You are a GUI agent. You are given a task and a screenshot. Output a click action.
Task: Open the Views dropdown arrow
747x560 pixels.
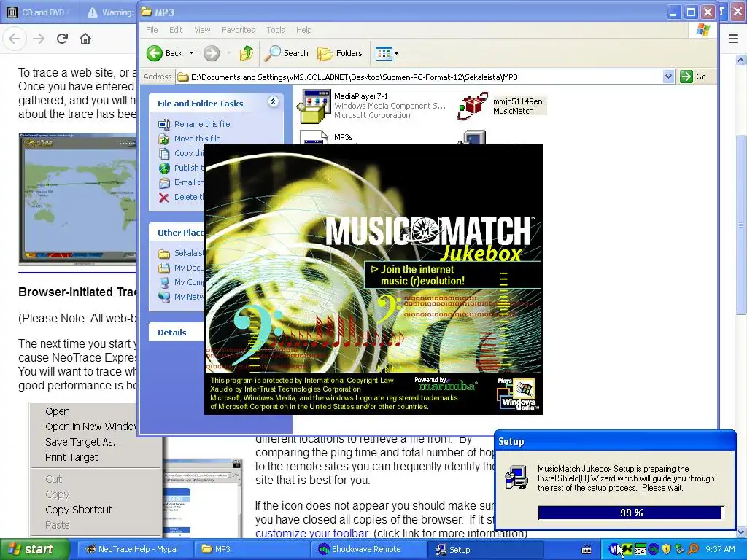tap(396, 53)
